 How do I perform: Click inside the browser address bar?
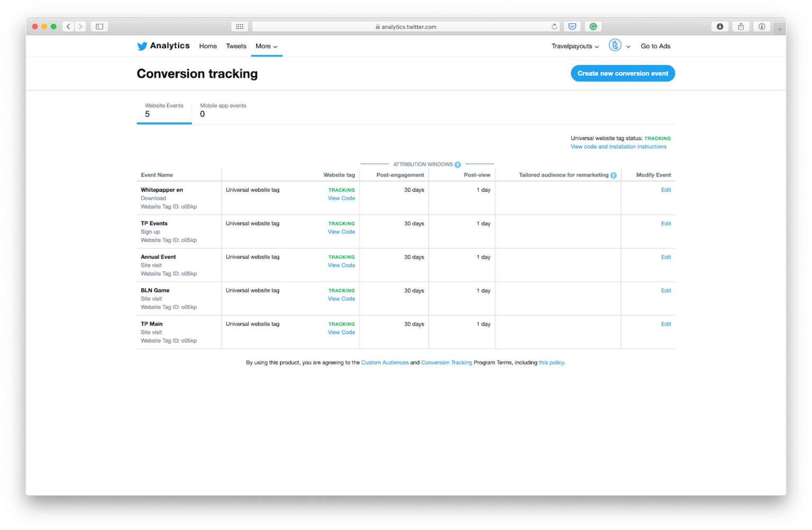pyautogui.click(x=406, y=26)
